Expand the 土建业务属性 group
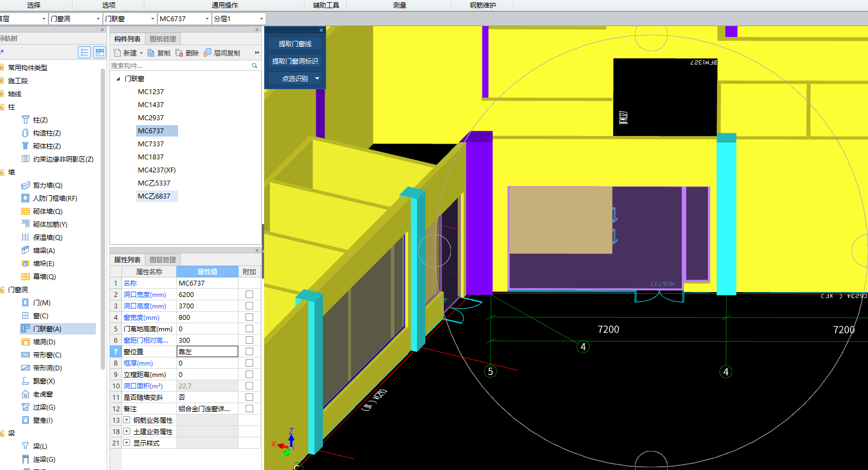The width and height of the screenshot is (868, 470). (x=127, y=431)
